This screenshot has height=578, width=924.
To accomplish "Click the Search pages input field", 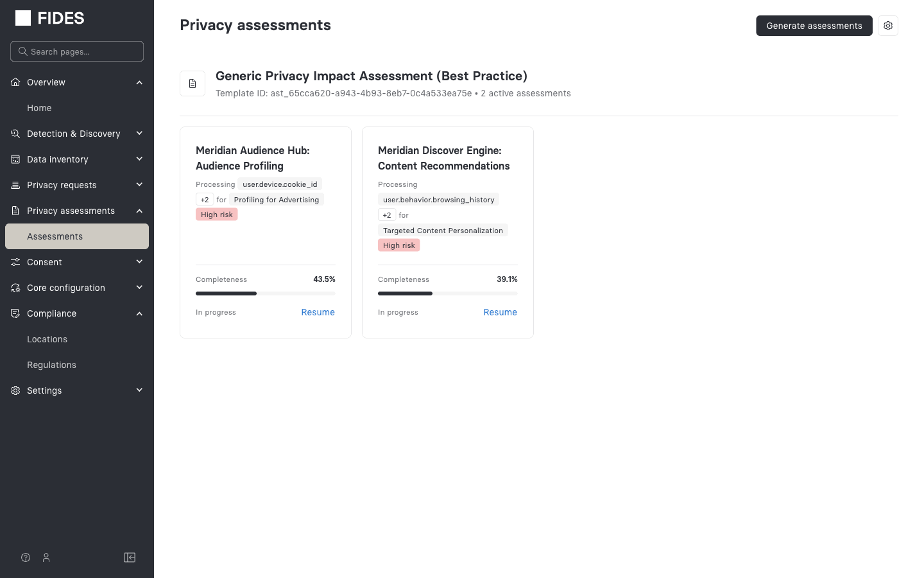I will (76, 51).
